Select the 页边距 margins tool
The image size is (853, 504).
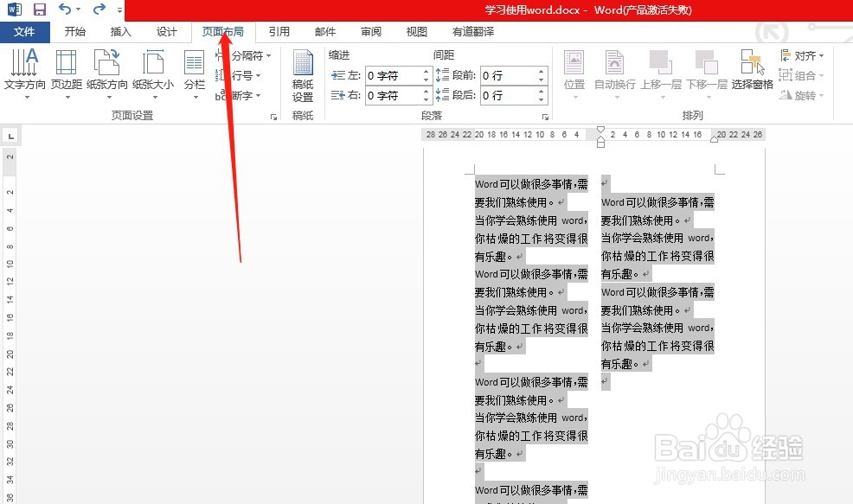tap(67, 73)
